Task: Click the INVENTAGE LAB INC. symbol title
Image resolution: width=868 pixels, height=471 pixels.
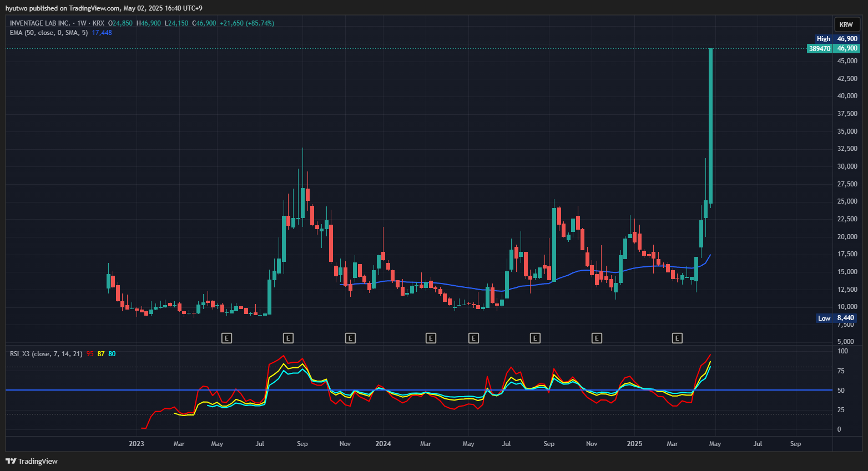Action: coord(40,23)
